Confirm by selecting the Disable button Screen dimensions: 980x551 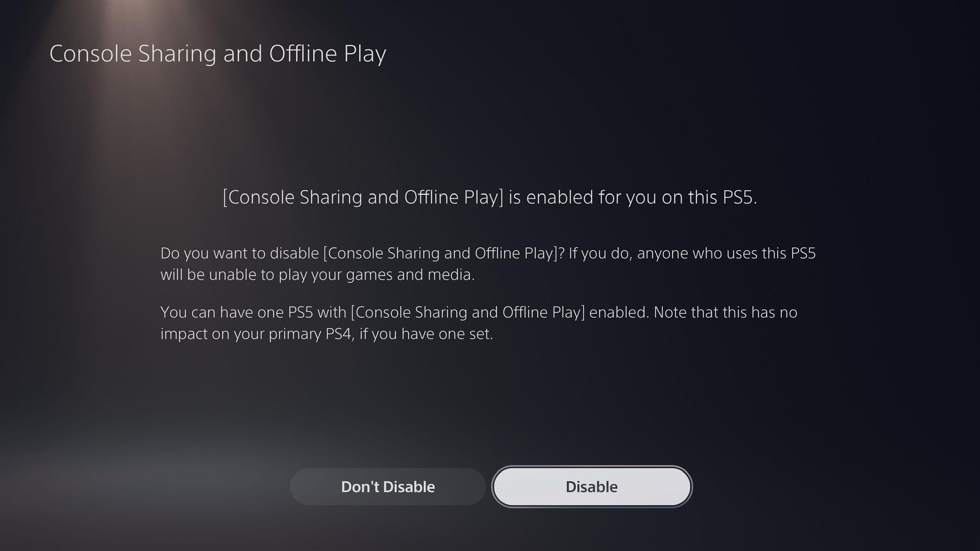[592, 487]
